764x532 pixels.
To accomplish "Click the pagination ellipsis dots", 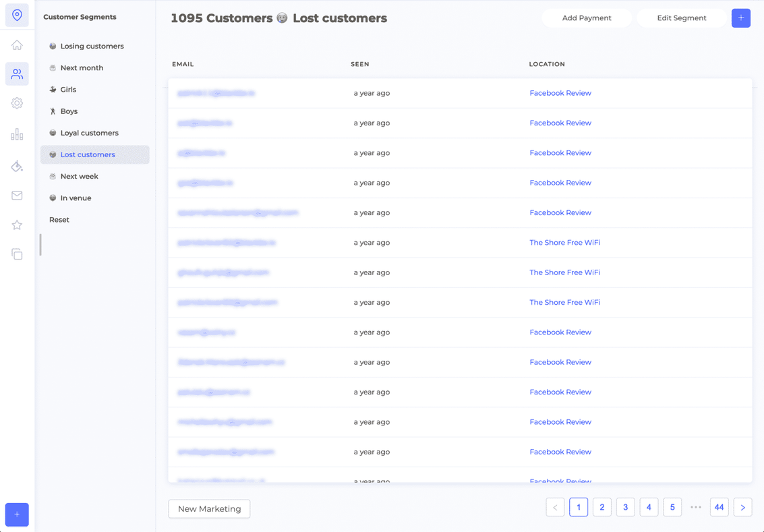I will click(x=696, y=507).
